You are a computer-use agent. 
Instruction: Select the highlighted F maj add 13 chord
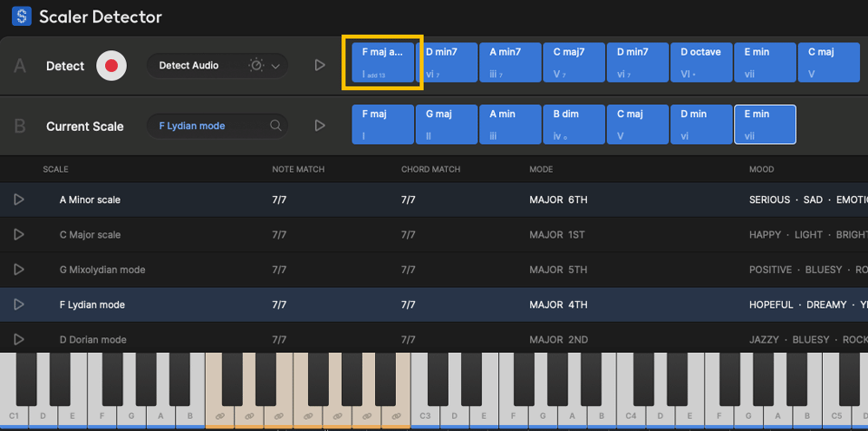383,62
